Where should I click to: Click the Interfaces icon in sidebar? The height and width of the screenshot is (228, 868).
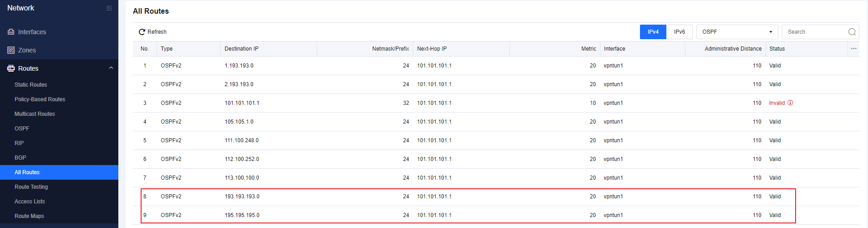click(x=11, y=32)
